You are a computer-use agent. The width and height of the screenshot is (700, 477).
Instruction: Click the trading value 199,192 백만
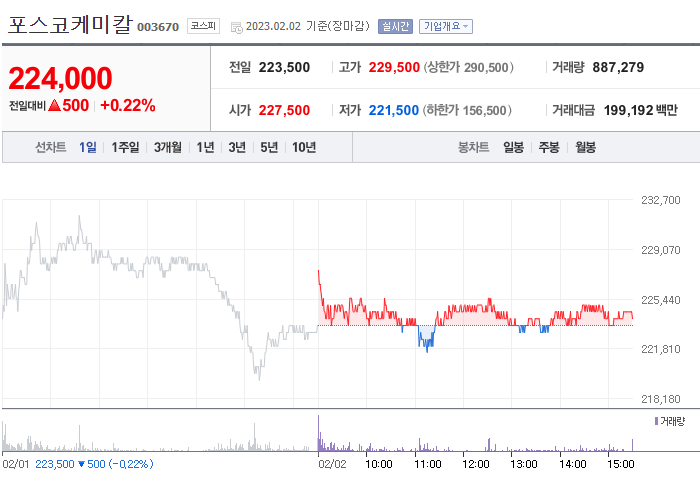[x=641, y=110]
